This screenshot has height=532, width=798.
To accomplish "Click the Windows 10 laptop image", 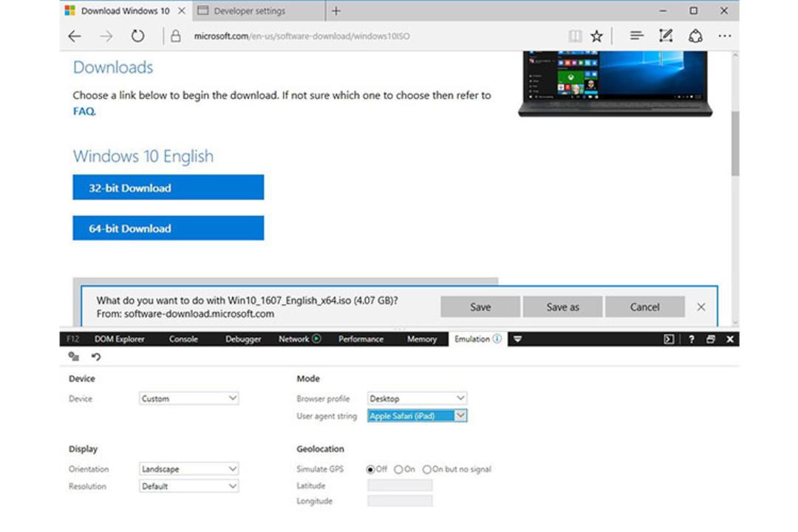I will [615, 84].
